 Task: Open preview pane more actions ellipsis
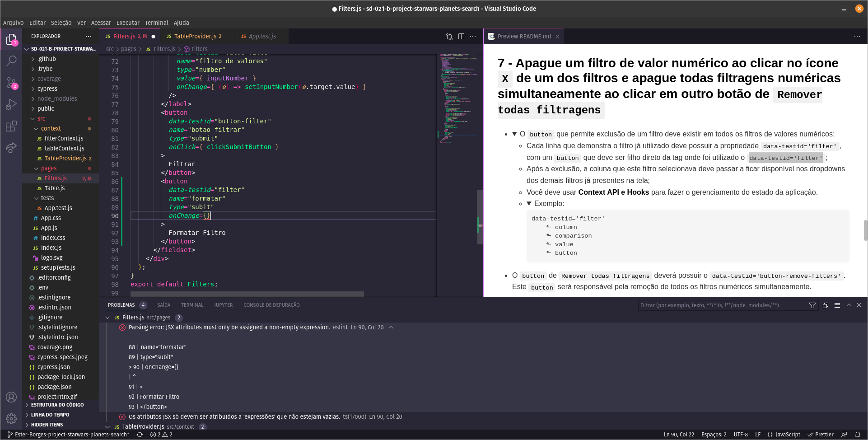coord(857,37)
